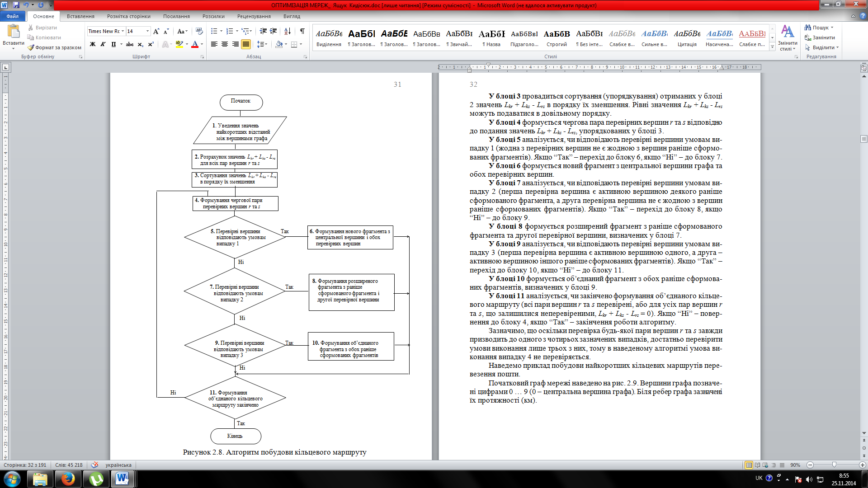Clear all text formatting
The width and height of the screenshot is (868, 488).
click(199, 31)
